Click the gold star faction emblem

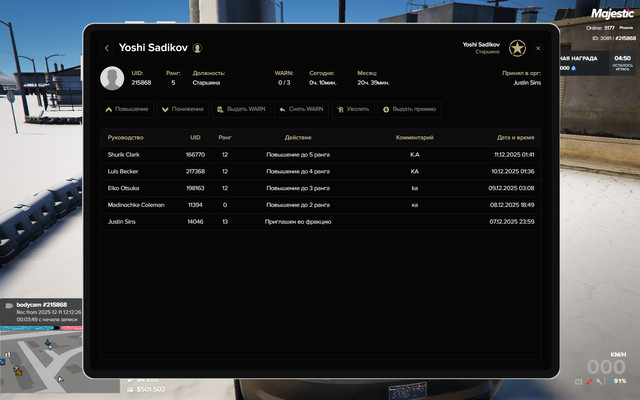[517, 48]
